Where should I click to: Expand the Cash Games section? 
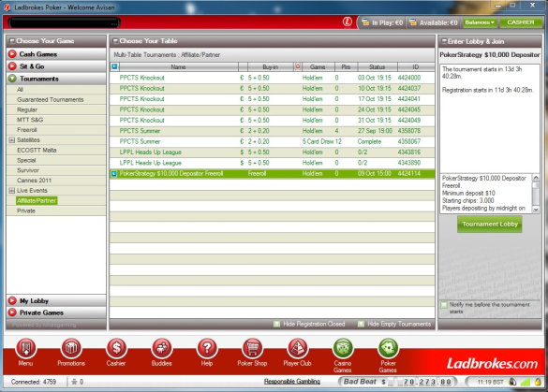(x=56, y=54)
